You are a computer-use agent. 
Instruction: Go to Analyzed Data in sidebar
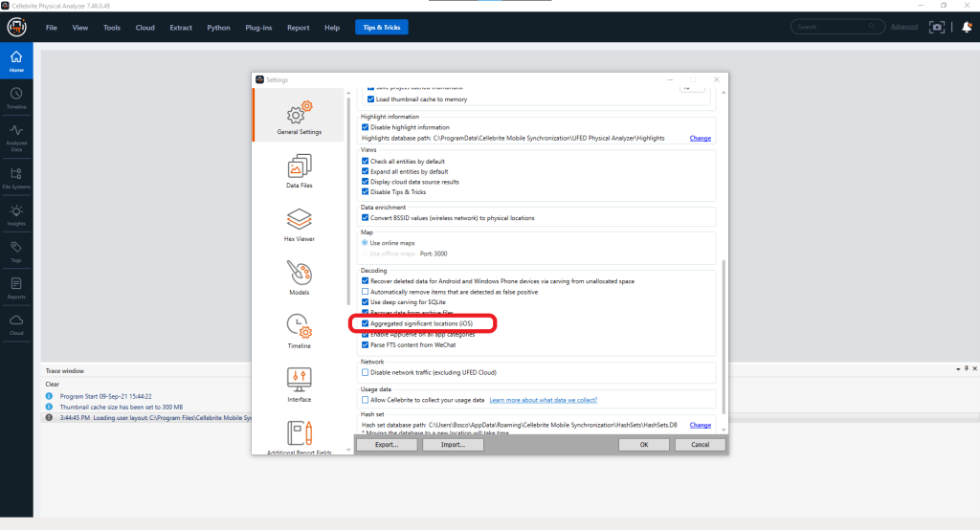pyautogui.click(x=16, y=137)
